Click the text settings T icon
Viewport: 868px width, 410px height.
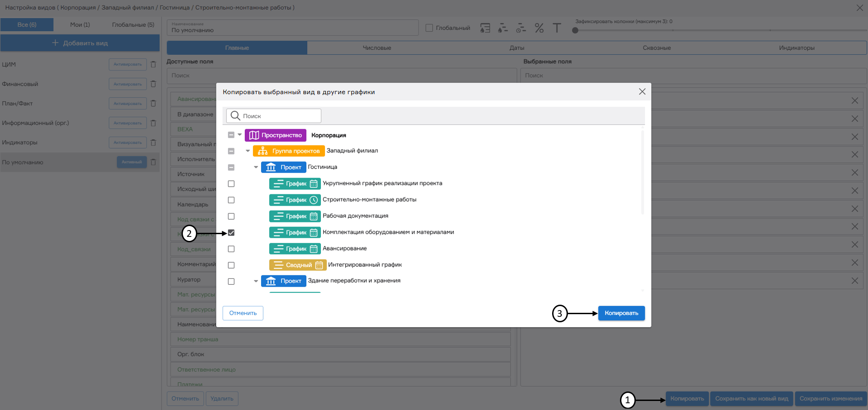(557, 28)
